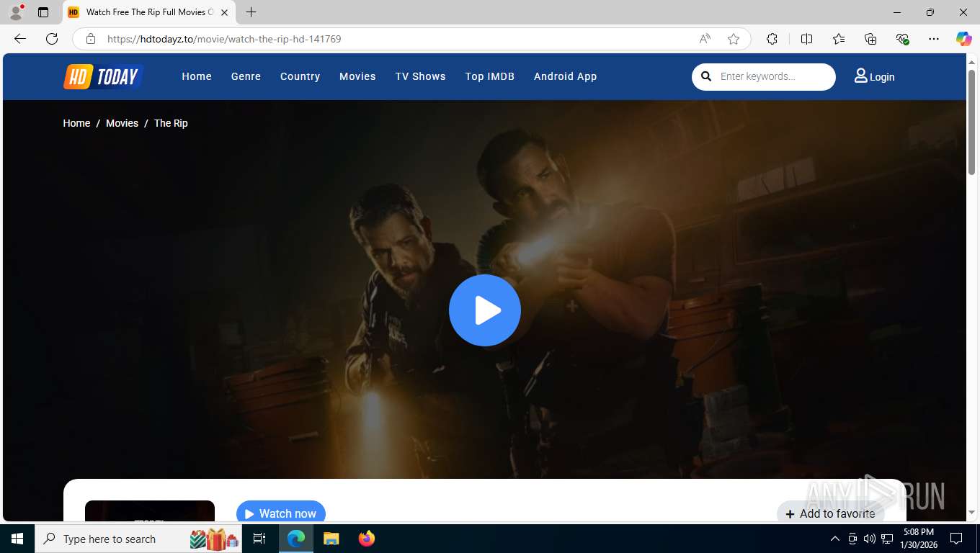The width and height of the screenshot is (980, 553).
Task: Open the TV Shows section
Action: [x=420, y=76]
